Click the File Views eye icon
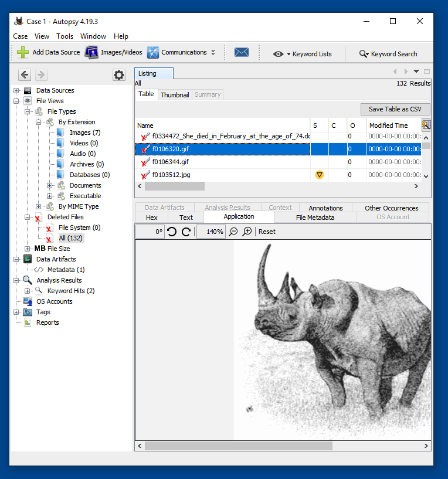 28,101
